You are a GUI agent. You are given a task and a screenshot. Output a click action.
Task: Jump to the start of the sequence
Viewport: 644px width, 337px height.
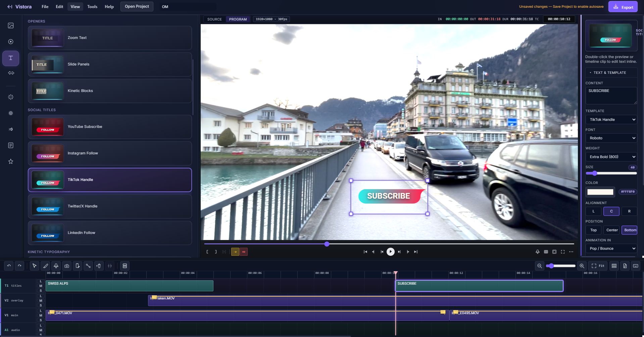365,252
